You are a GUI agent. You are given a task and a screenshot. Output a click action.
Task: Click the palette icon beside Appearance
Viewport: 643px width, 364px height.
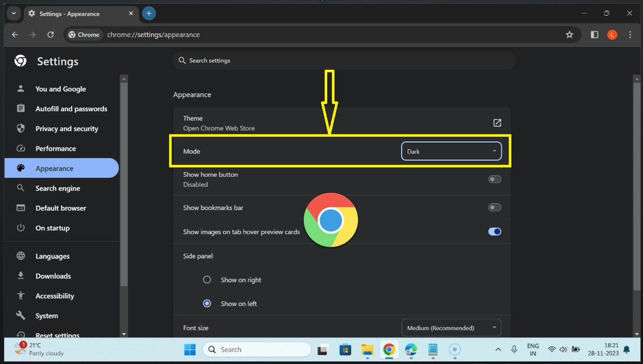21,168
